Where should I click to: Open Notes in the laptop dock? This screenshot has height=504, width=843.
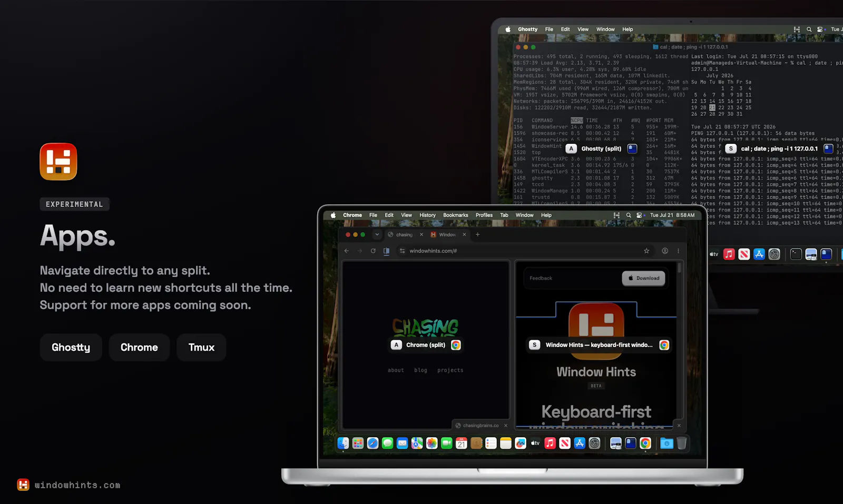pyautogui.click(x=506, y=443)
